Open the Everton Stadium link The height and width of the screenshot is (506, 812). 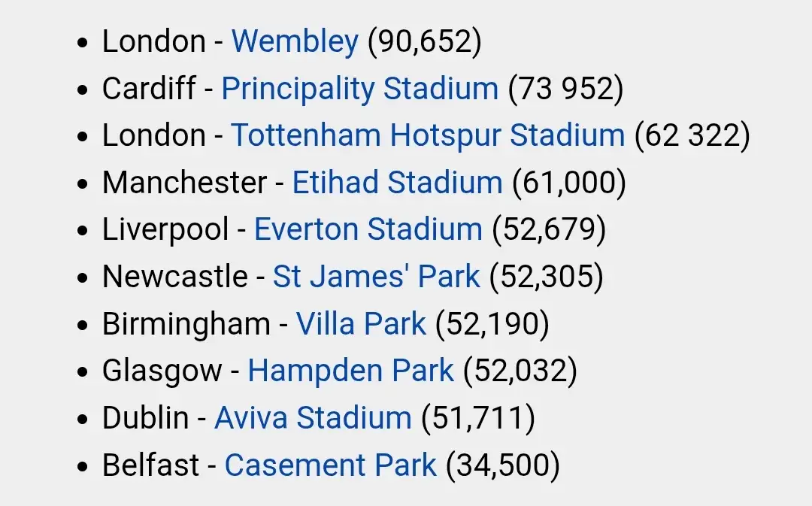(368, 229)
